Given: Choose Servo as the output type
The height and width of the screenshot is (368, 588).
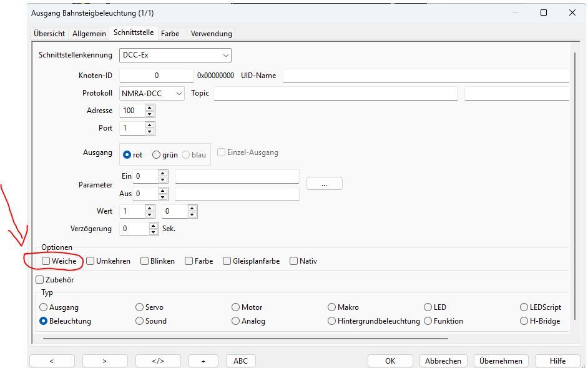Looking at the screenshot, I should (140, 307).
